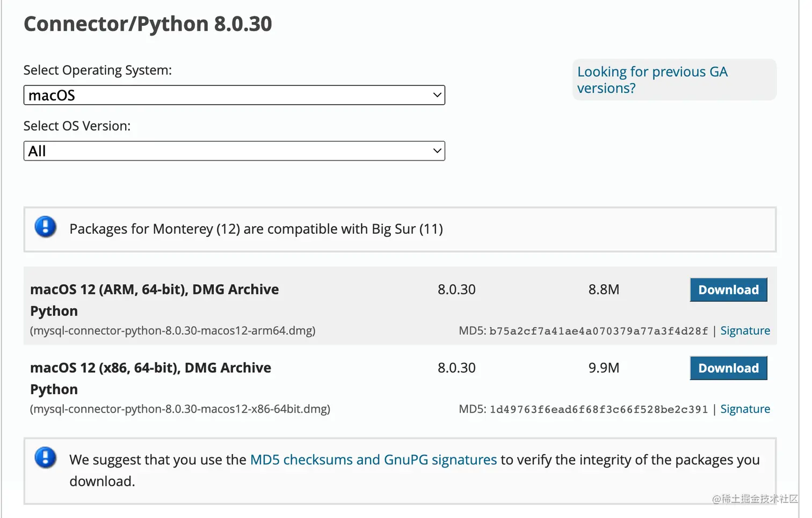Follow the Looking for previous GA versions link

pos(652,80)
